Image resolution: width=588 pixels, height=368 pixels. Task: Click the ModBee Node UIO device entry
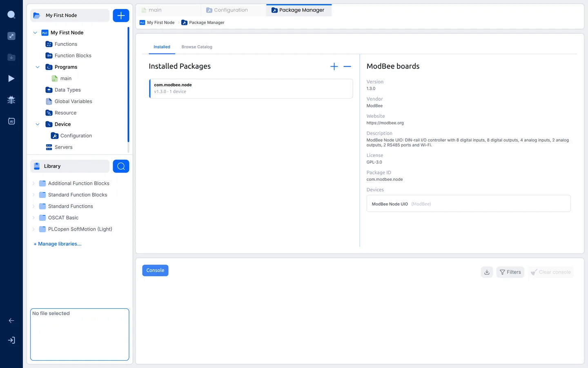[468, 204]
